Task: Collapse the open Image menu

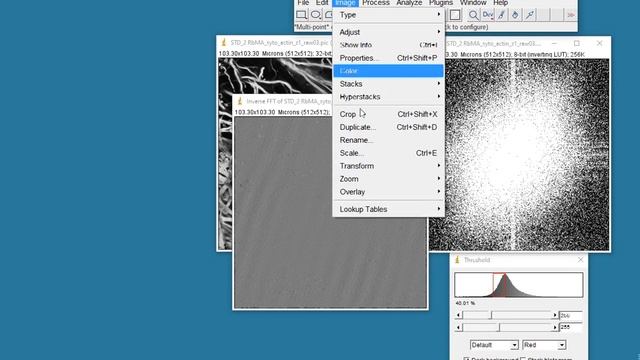Action: [x=345, y=3]
